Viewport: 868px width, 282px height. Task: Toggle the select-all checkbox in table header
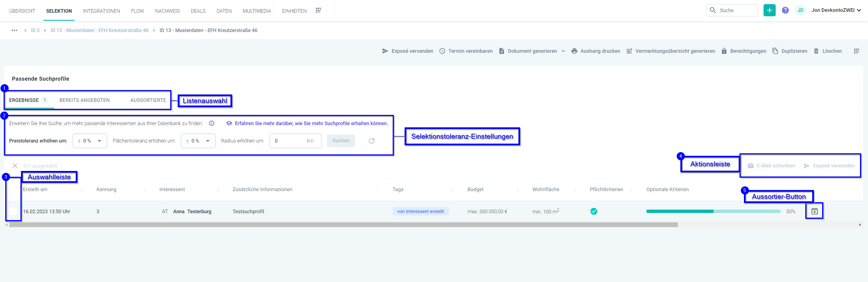click(13, 190)
